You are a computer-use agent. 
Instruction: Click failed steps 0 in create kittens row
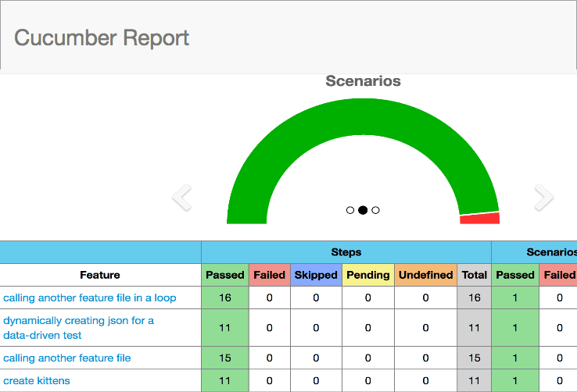tap(270, 380)
